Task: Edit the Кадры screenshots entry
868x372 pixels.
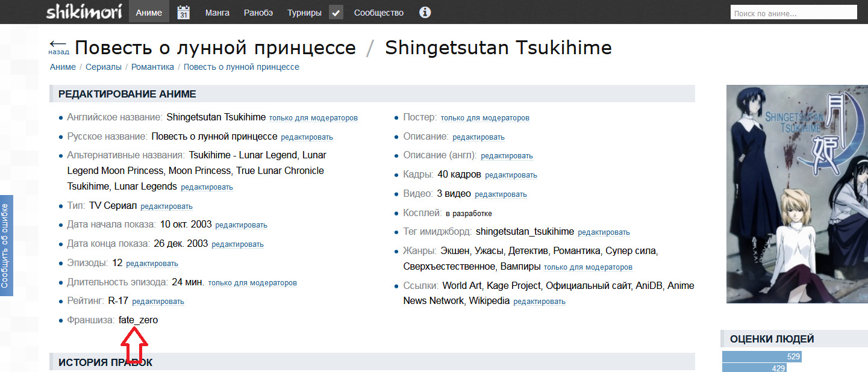Action: click(x=511, y=175)
